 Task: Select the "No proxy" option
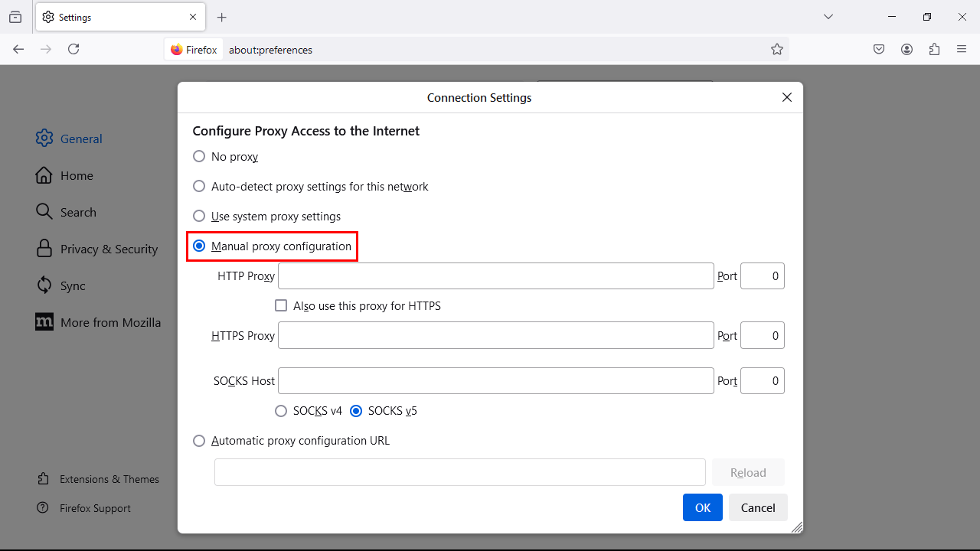point(199,156)
